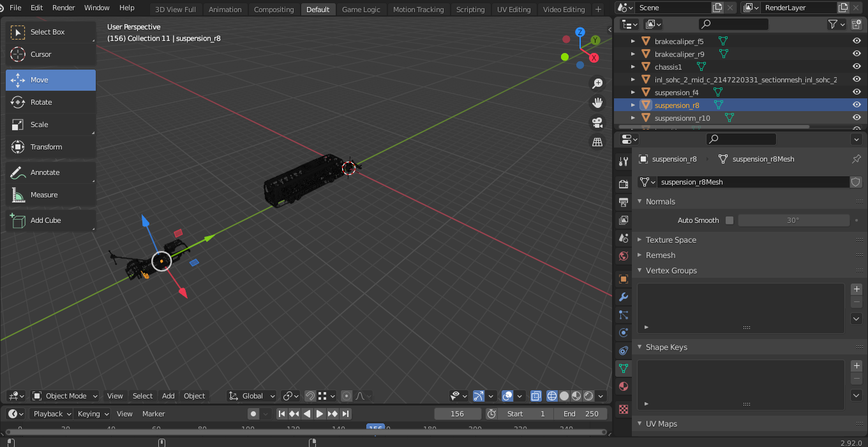Open the Scene properties tab
The image size is (868, 447).
[x=624, y=238]
